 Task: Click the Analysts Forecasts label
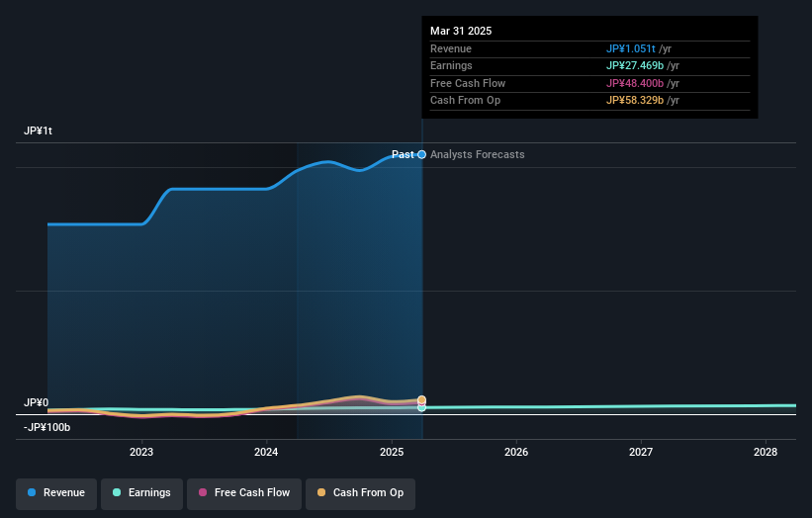478,154
